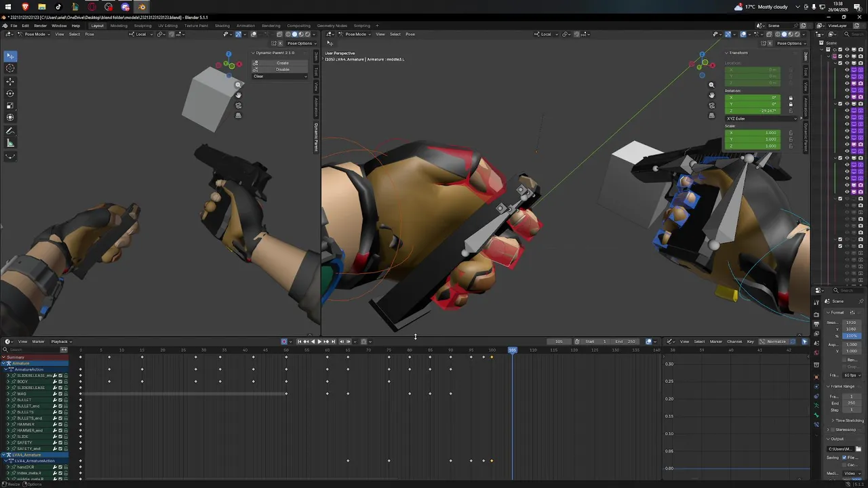Open Pose Options dropdown in right viewport
The image size is (868, 488).
coord(791,43)
